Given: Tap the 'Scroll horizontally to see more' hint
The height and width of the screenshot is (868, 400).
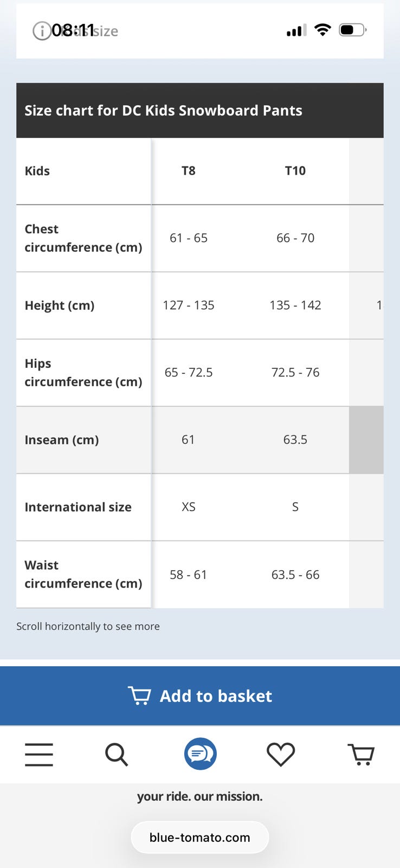Looking at the screenshot, I should coord(88,627).
